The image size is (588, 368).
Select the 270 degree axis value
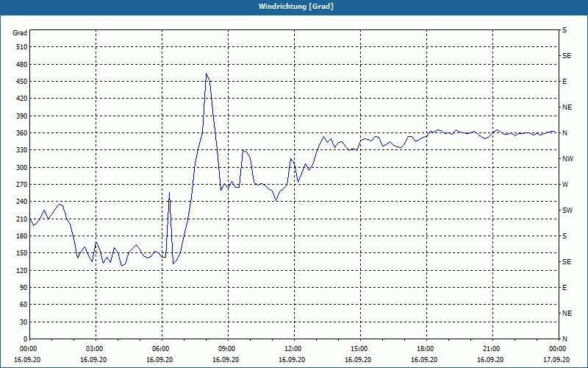(x=22, y=185)
